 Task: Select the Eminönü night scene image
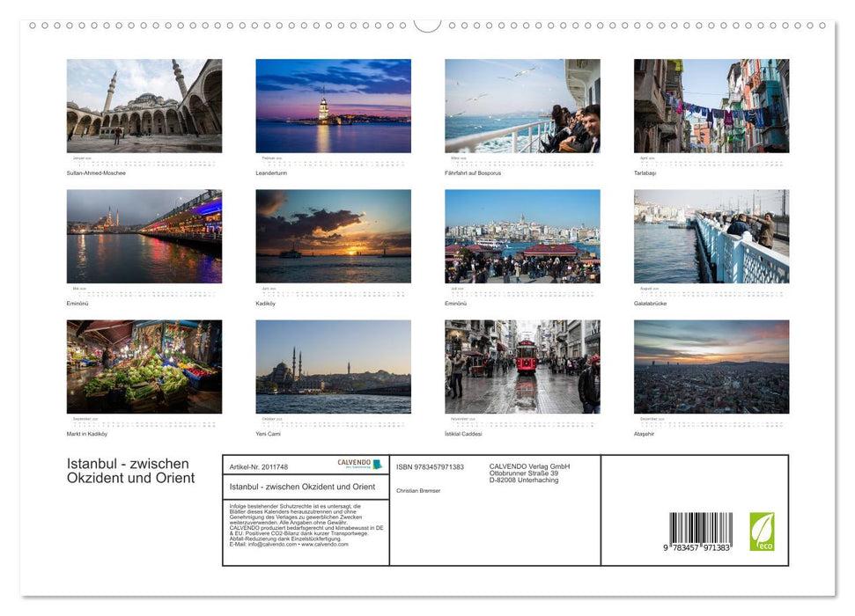(144, 236)
